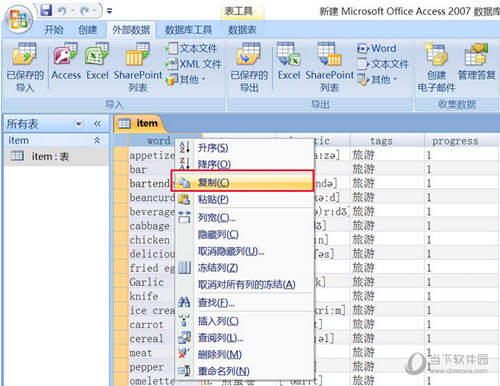Image resolution: width=500 pixels, height=386 pixels.
Task: Click the 'Garlic' cell
Action: 152,282
